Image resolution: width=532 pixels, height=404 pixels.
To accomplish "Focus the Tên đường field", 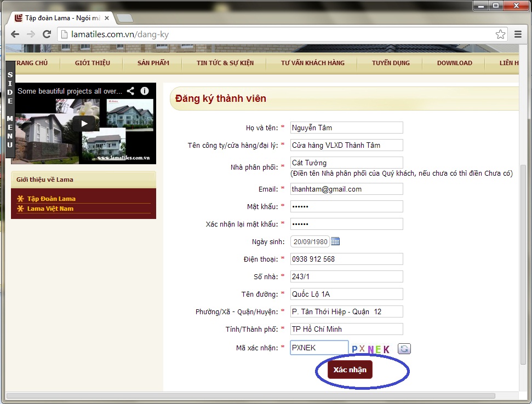I will coord(346,294).
